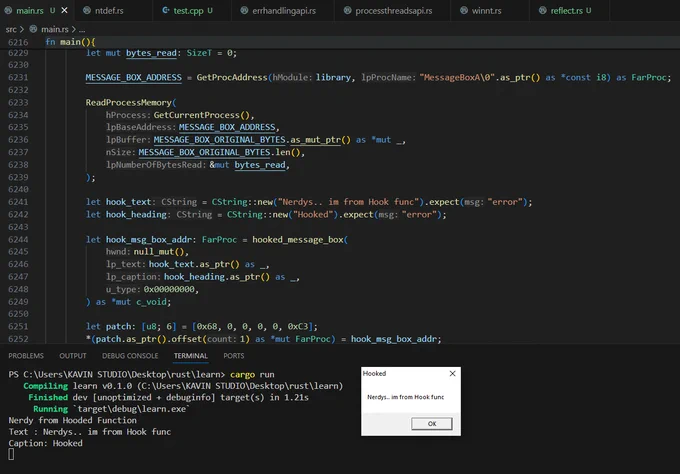Click the Rust icon on winnt.rs tab

[464, 10]
